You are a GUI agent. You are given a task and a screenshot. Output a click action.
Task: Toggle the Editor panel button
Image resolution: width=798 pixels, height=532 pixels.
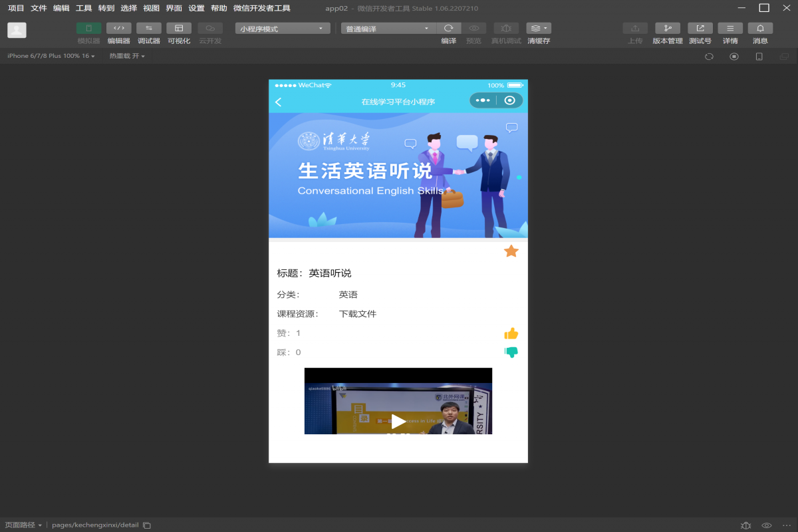click(118, 29)
